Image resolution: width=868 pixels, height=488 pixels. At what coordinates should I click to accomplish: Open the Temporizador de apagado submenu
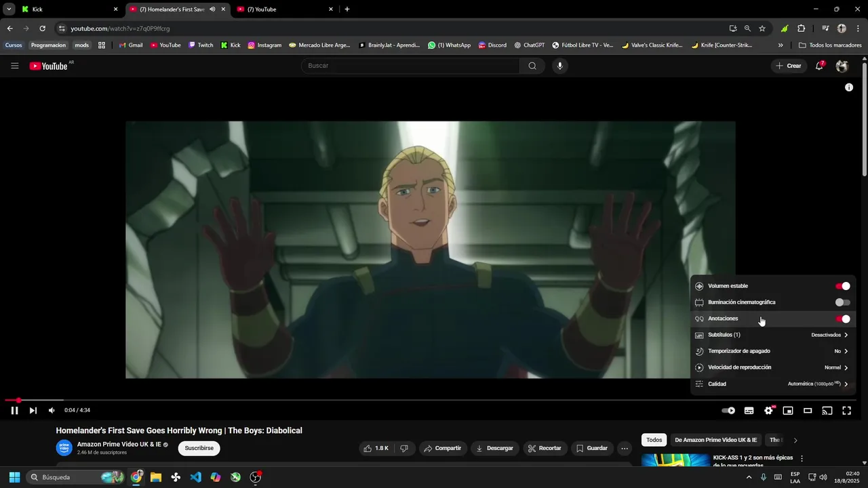tap(772, 351)
